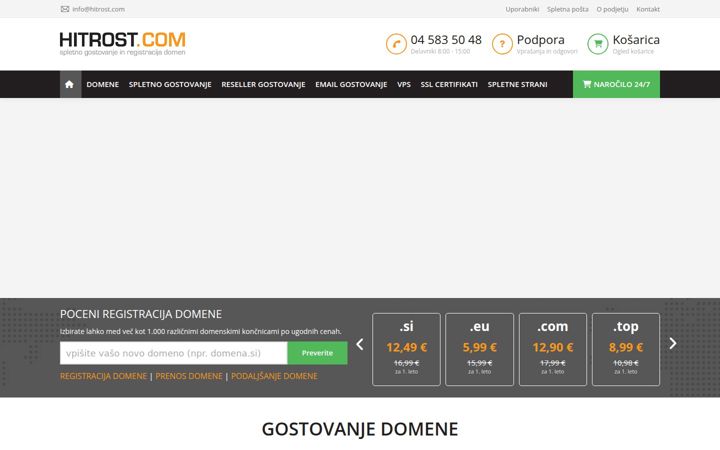
Task: Navigate to Spletne strani
Action: click(x=518, y=84)
